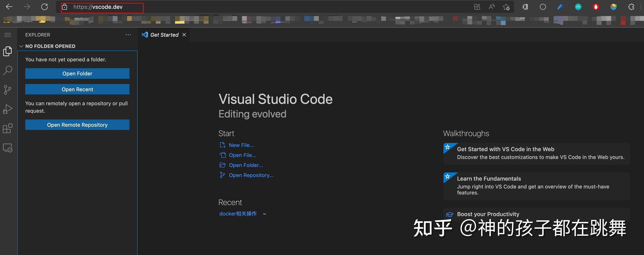This screenshot has height=255, width=644.
Task: Close the Get Started tab
Action: pyautogui.click(x=184, y=35)
